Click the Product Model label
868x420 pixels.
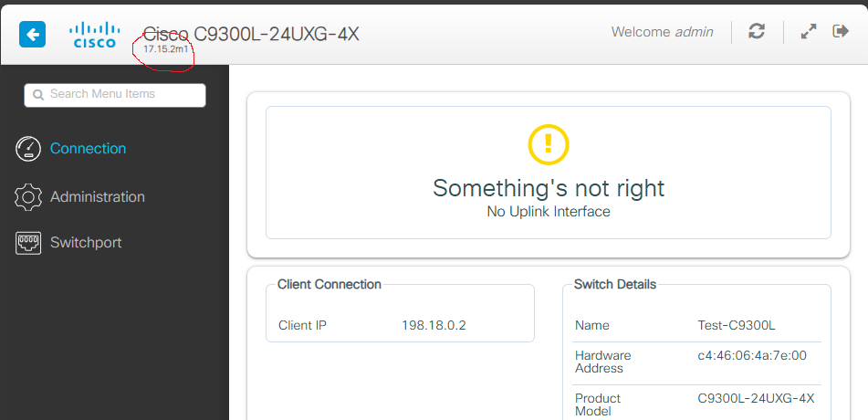tap(598, 405)
